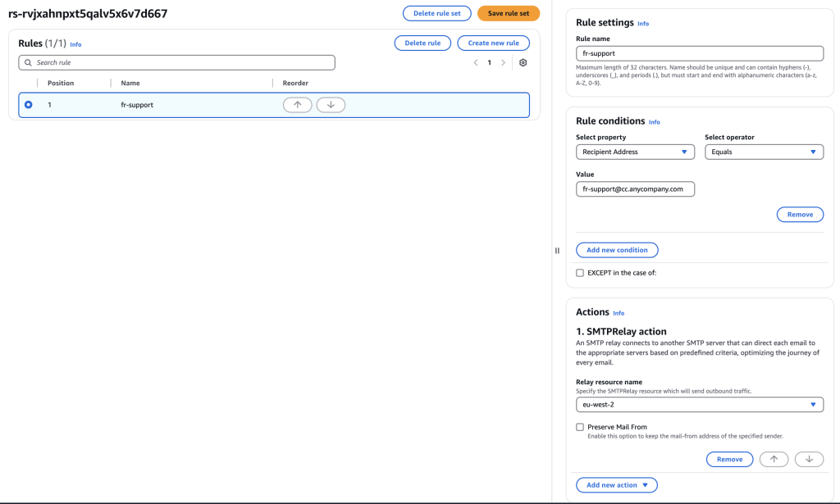Viewport: 840px width, 504px height.
Task: Toggle the Preserve Mail From checkbox
Action: point(580,427)
